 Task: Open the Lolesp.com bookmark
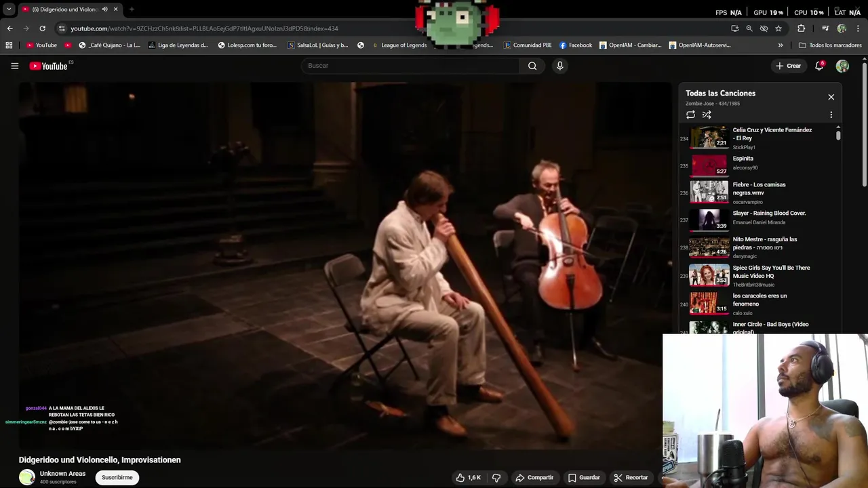[x=247, y=45]
